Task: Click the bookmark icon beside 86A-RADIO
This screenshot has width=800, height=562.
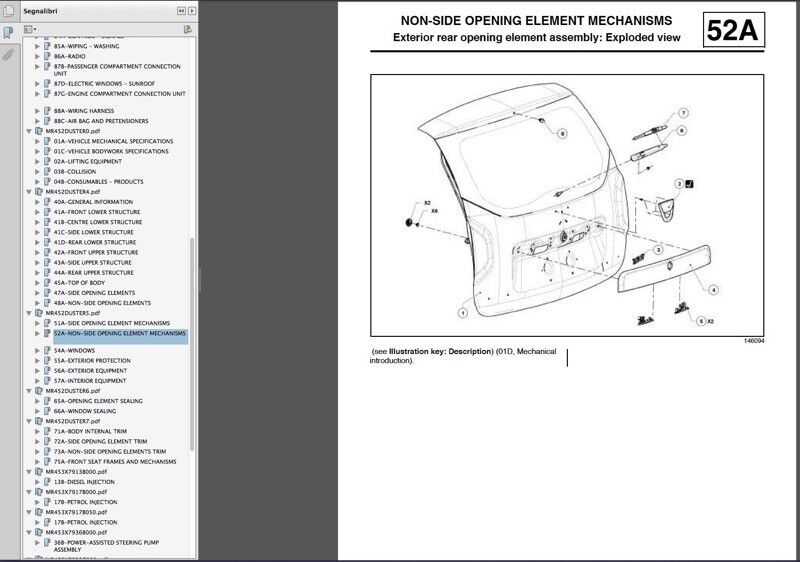Action: (x=48, y=57)
